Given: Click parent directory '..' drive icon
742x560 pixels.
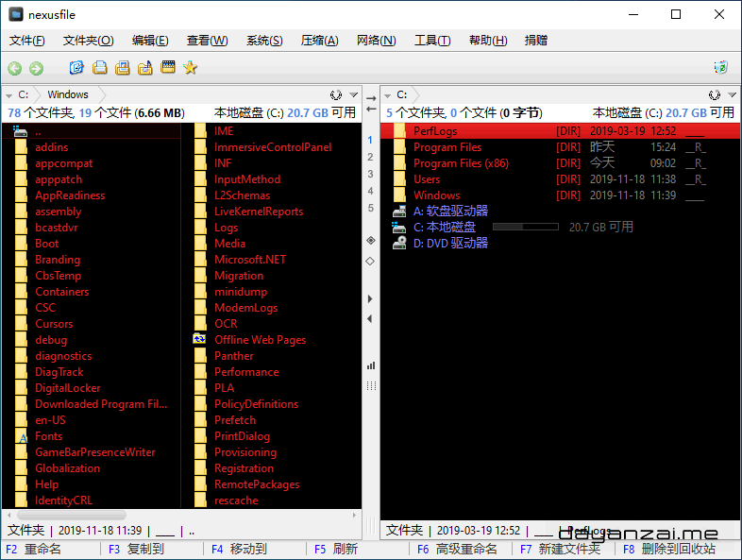Looking at the screenshot, I should pyautogui.click(x=21, y=131).
